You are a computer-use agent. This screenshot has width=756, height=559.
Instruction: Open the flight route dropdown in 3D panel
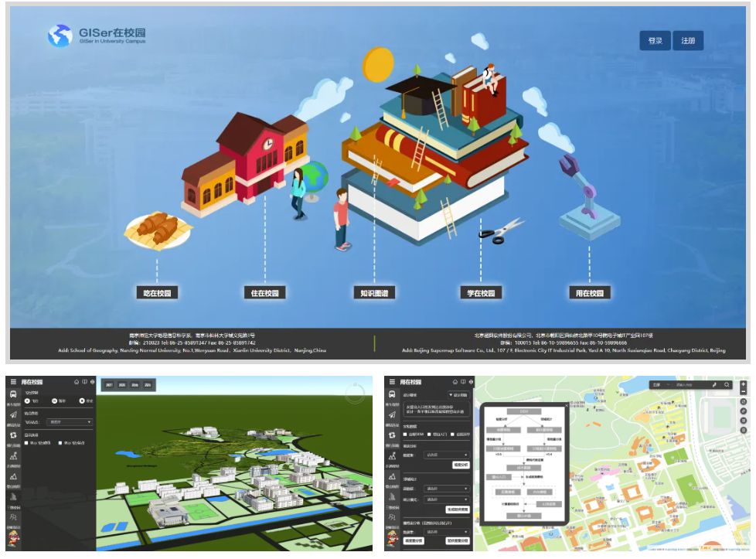click(70, 422)
